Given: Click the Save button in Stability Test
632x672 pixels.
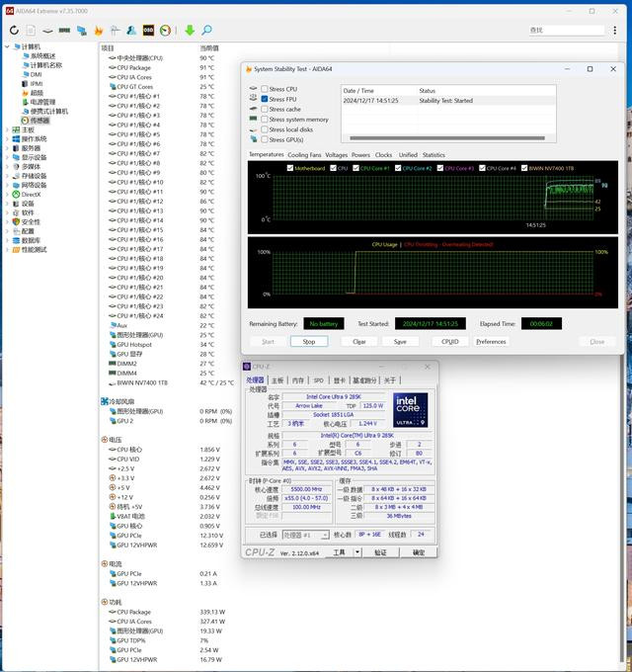Looking at the screenshot, I should point(400,342).
